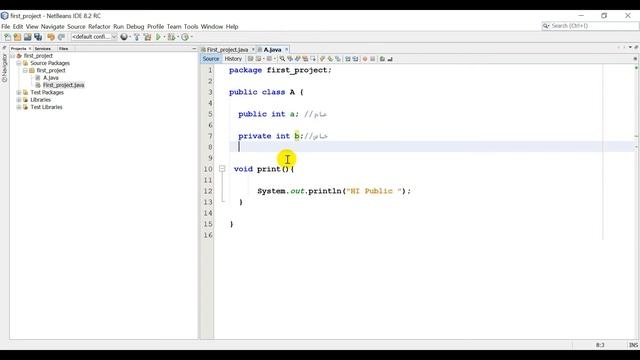Viewport: 640px width, 360px height.
Task: Click the Toggle Bookmark editor icon
Action: point(338,59)
